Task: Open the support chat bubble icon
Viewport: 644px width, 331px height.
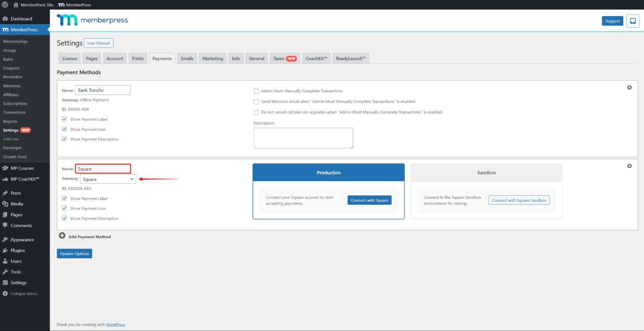Action: tap(633, 21)
